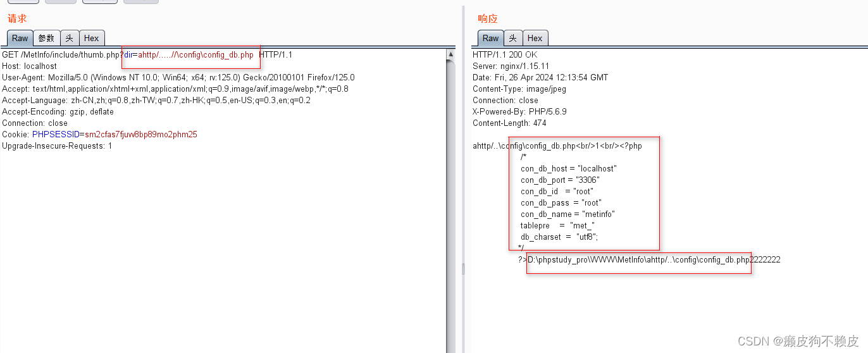Switch to the request Raw tab

(20, 38)
